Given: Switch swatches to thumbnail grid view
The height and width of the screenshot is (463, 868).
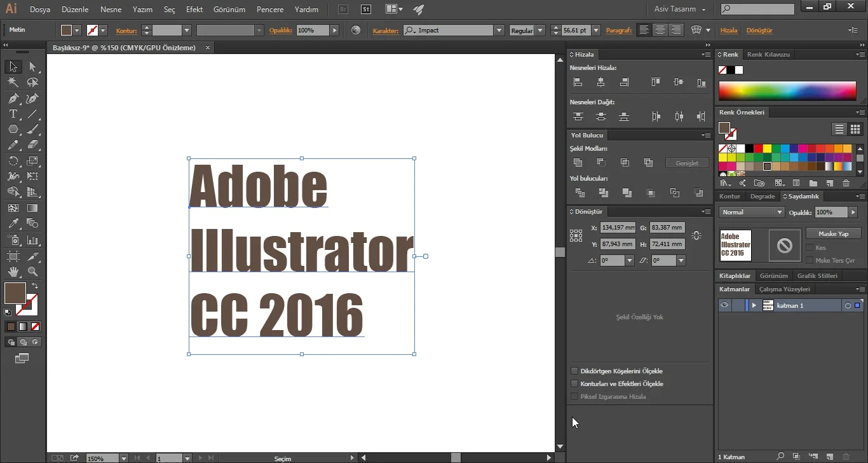Looking at the screenshot, I should click(855, 129).
